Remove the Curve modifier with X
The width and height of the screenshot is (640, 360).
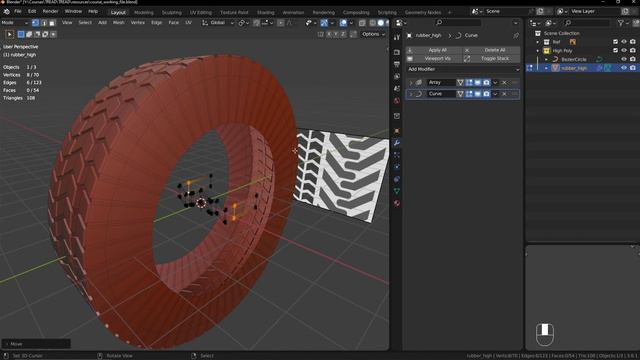pos(504,94)
